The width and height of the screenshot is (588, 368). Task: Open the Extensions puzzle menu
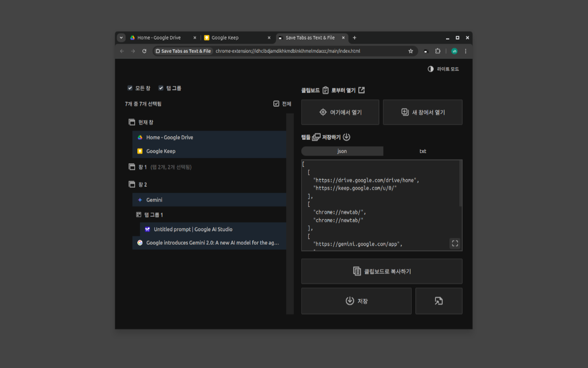coord(437,51)
